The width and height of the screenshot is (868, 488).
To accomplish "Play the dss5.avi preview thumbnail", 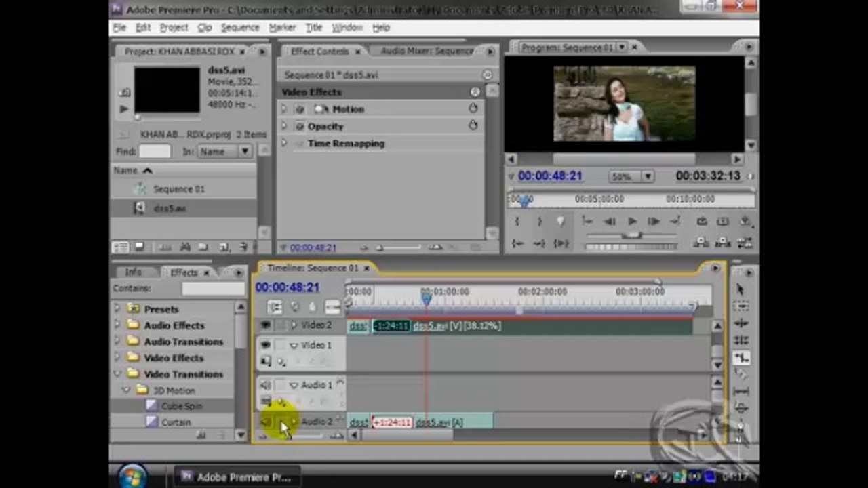I will click(124, 108).
